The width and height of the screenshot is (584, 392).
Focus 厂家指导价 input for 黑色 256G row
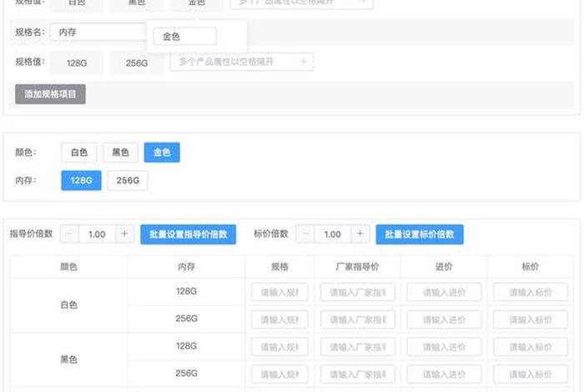(x=358, y=374)
